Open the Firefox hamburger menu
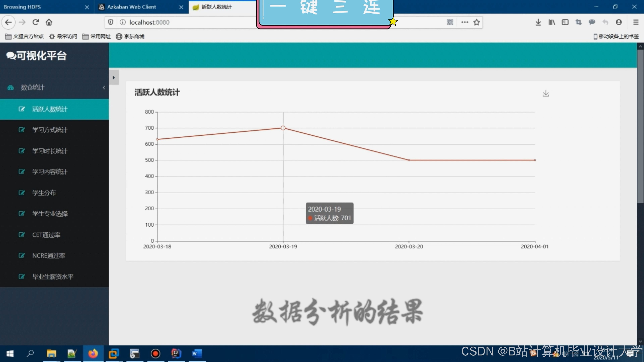This screenshot has width=644, height=362. click(636, 22)
